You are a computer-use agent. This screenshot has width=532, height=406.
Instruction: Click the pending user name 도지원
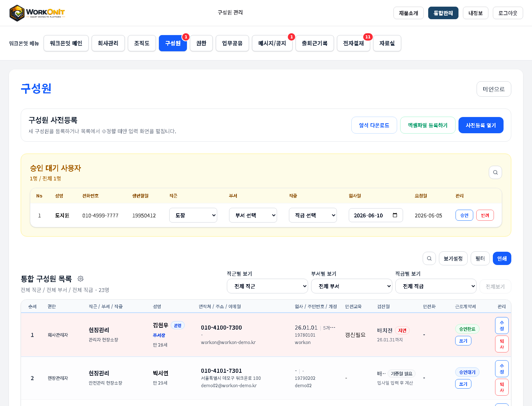62,216
